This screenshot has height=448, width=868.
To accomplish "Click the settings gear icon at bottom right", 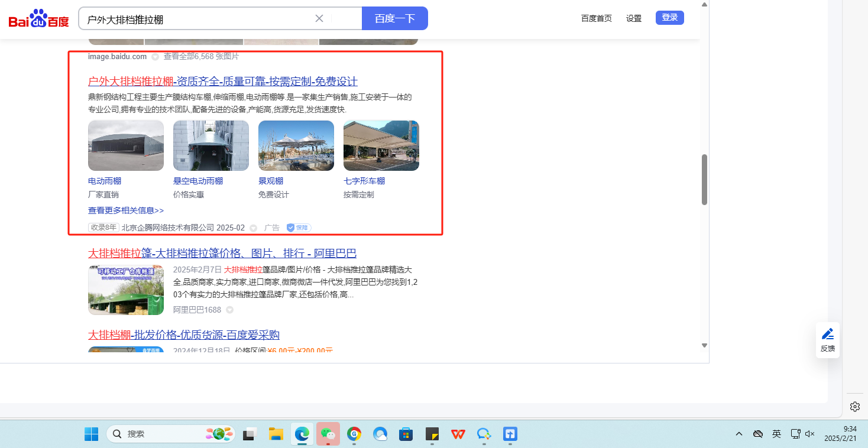I will pyautogui.click(x=854, y=407).
